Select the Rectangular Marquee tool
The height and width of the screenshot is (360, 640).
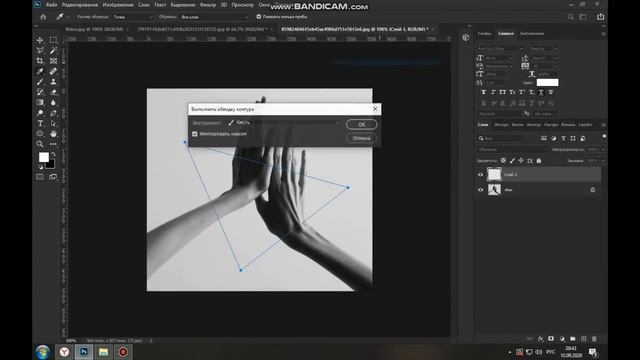click(53, 40)
